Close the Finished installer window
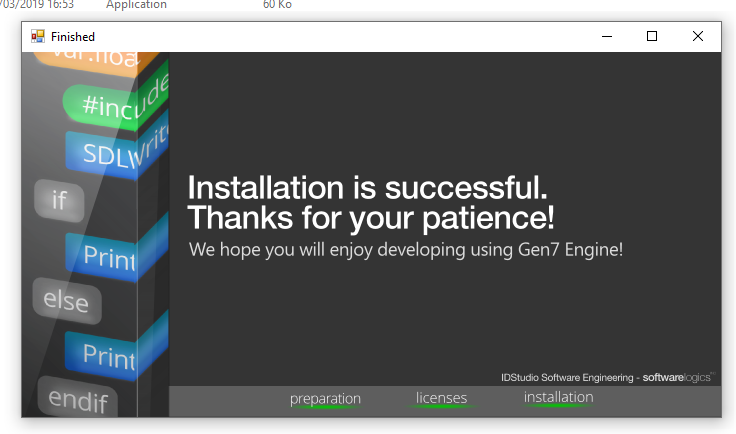Image resolution: width=736 pixels, height=434 pixels. [698, 37]
